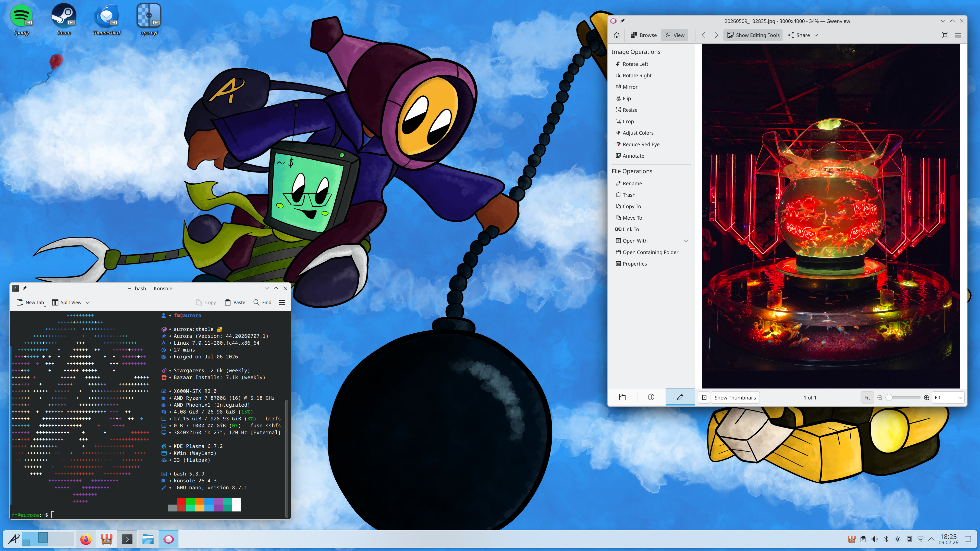Switch to Konsole via taskbar icon

[x=127, y=539]
